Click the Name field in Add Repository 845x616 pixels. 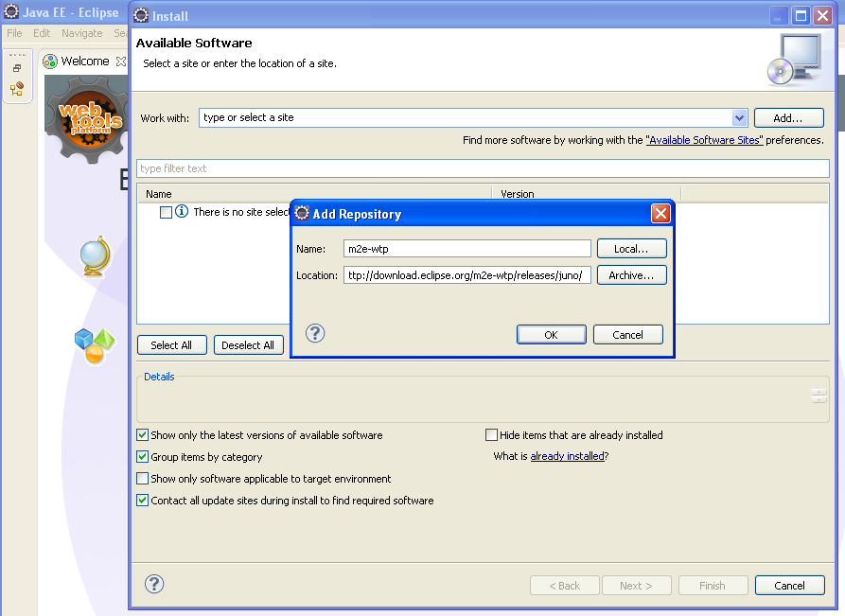tap(466, 248)
